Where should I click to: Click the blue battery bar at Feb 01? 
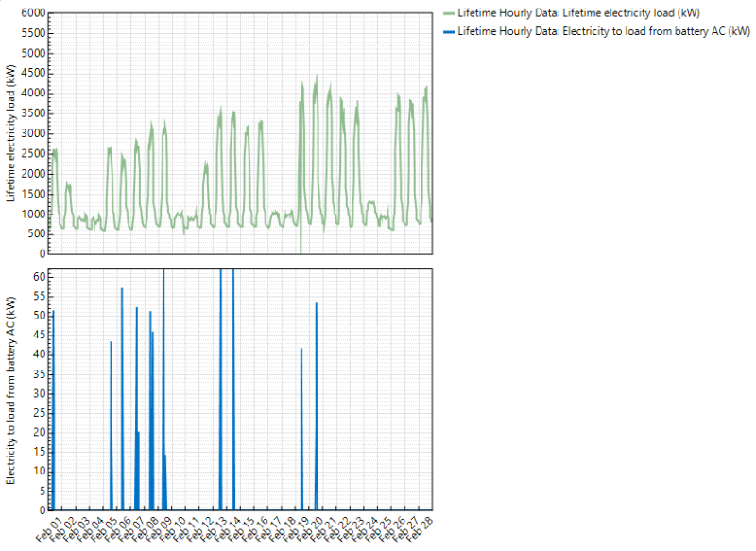53,416
